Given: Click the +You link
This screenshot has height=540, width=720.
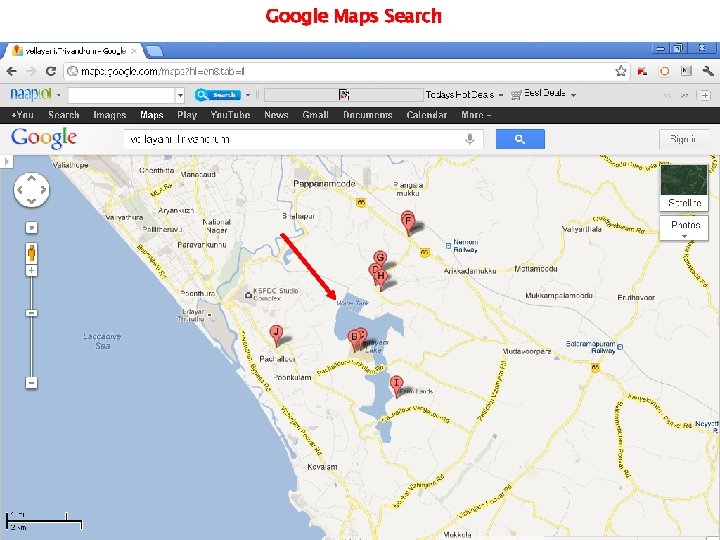Looking at the screenshot, I should click(22, 115).
